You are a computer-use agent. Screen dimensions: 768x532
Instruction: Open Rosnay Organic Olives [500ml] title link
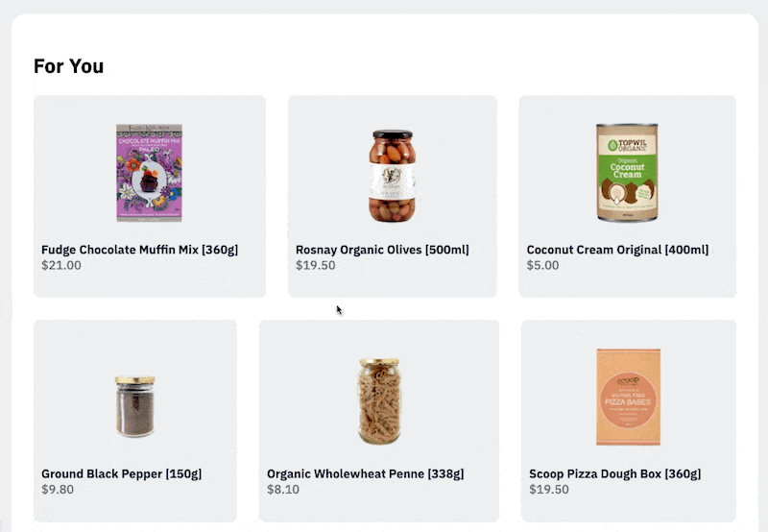click(x=382, y=250)
